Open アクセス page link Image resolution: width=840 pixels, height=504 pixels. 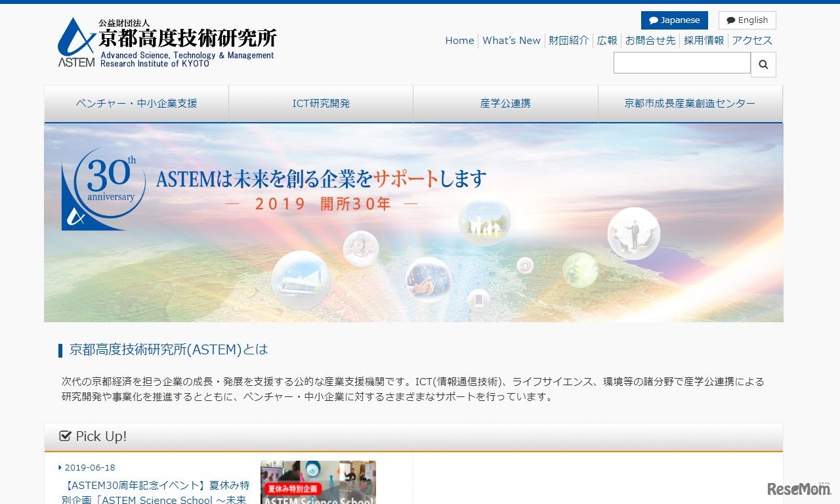click(752, 41)
